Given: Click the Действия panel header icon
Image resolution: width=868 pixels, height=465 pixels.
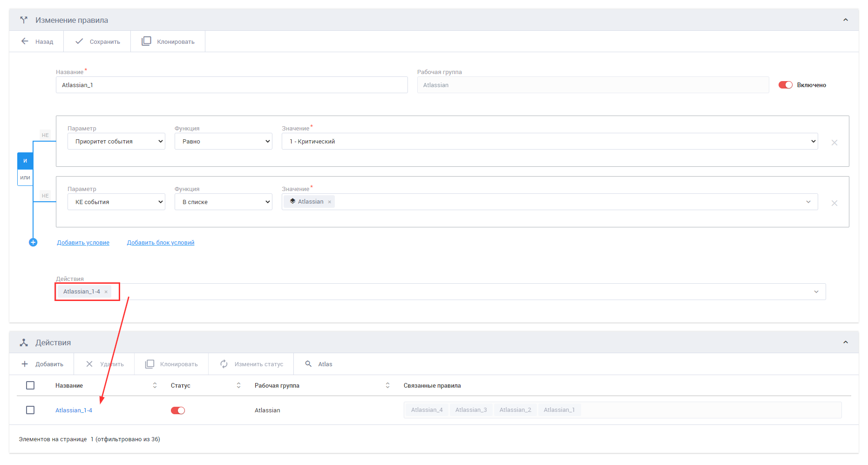Looking at the screenshot, I should coord(24,342).
